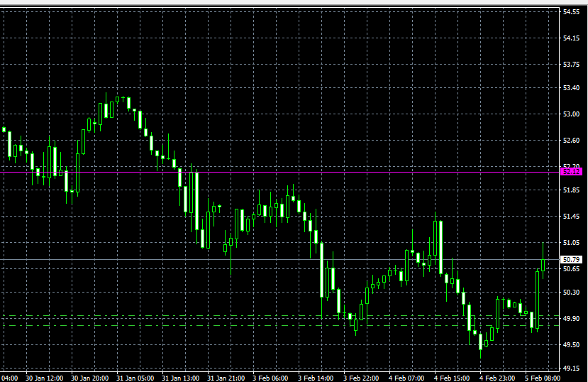Click the 51.05 price axis label

point(571,243)
